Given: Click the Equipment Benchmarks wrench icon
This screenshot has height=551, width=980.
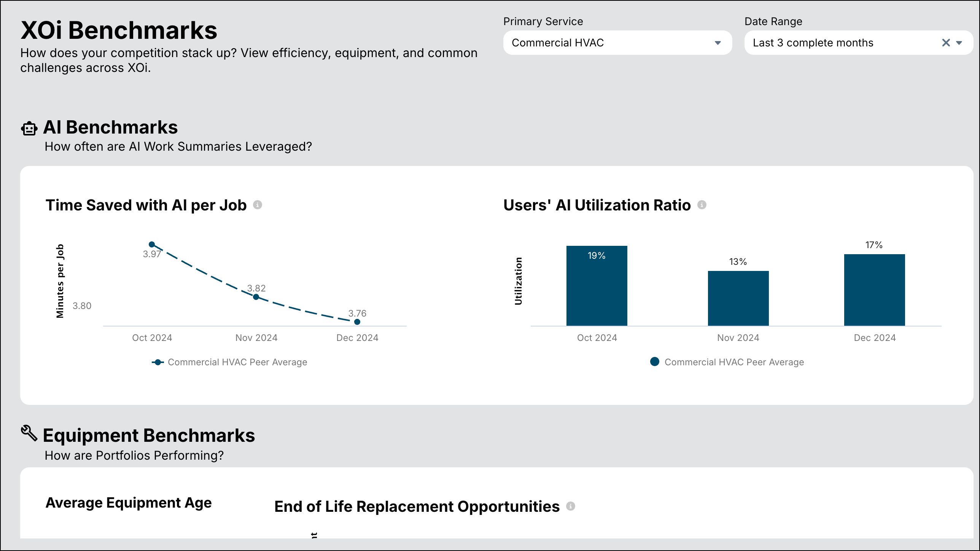Looking at the screenshot, I should click(29, 433).
